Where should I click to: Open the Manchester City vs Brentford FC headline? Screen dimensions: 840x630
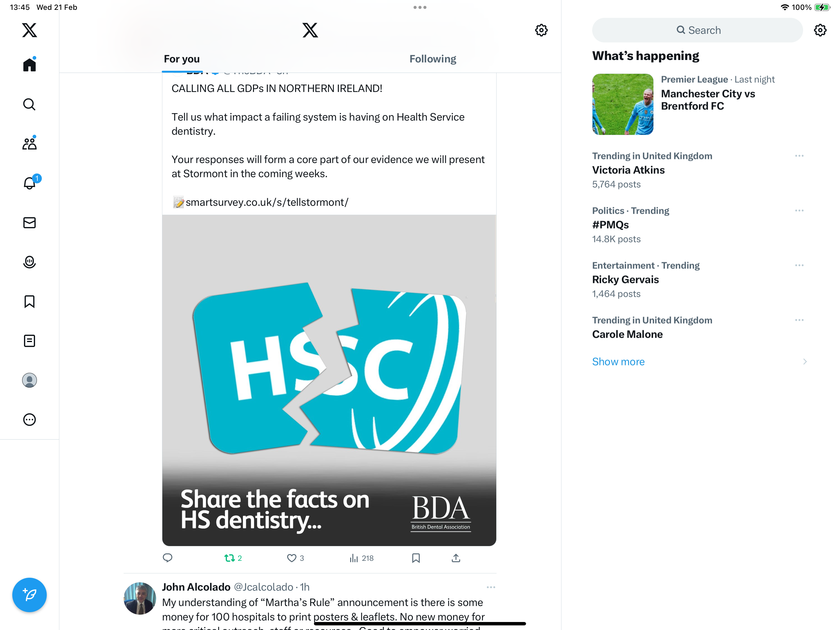(707, 100)
